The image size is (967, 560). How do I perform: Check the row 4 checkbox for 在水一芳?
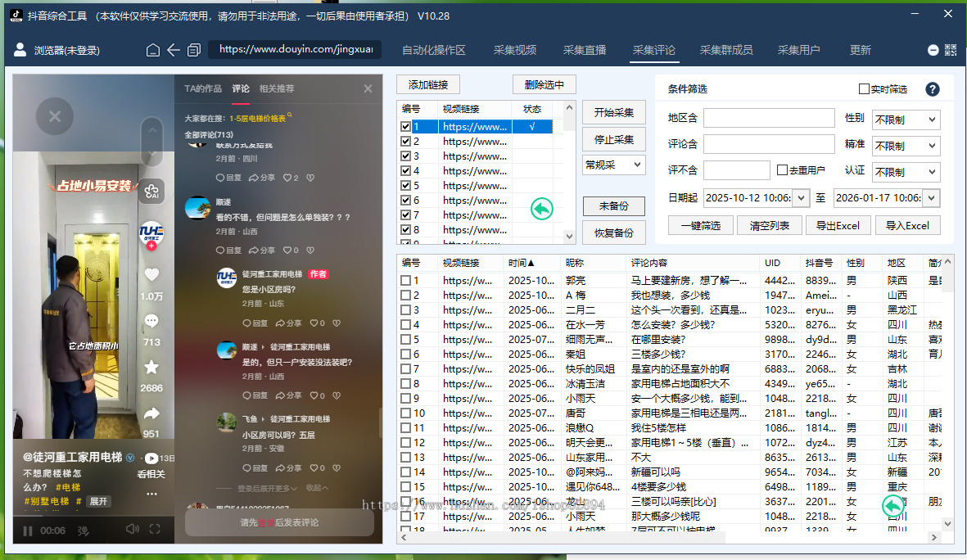tap(405, 325)
